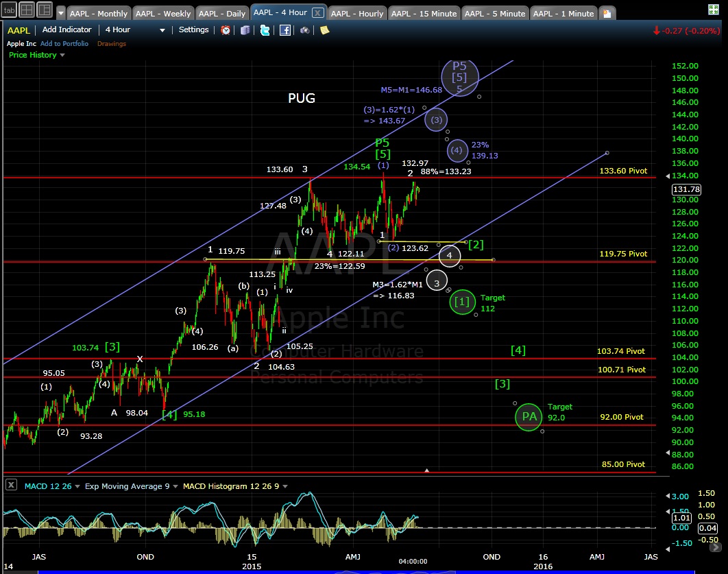
Task: Share chart via Facebook icon
Action: click(285, 30)
